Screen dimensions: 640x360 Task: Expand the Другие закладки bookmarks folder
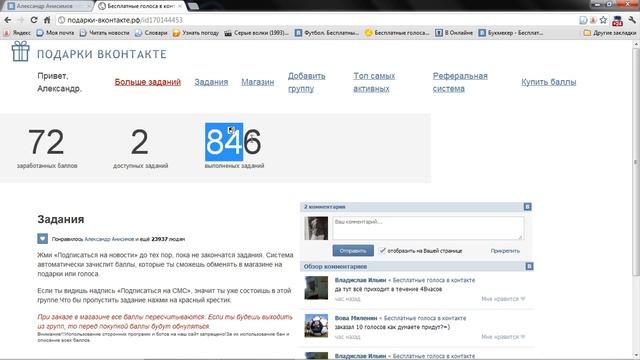click(610, 33)
